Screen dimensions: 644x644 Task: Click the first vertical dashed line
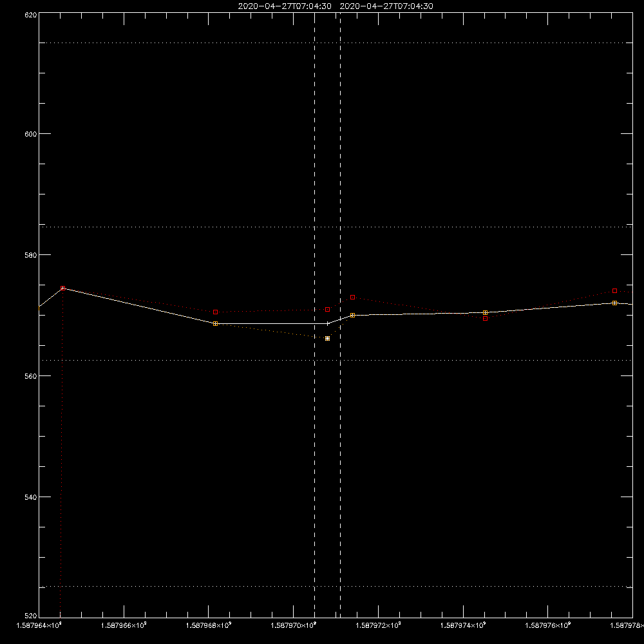[315, 315]
